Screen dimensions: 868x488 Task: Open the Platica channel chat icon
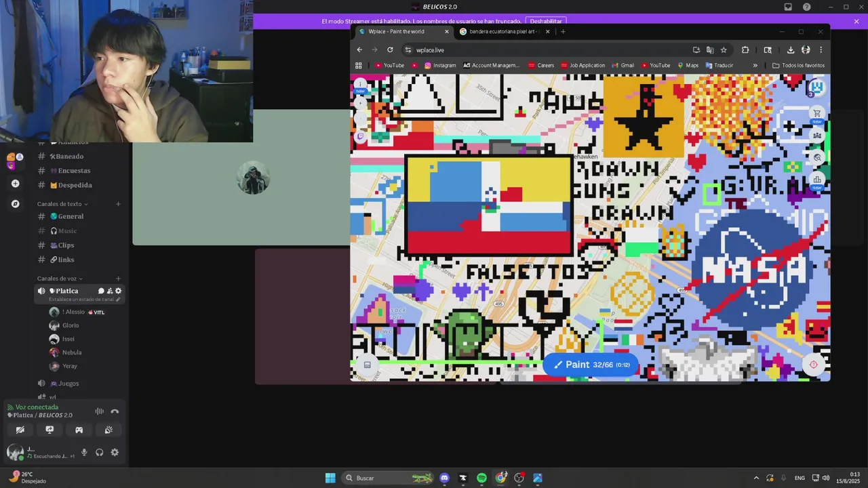coord(101,291)
